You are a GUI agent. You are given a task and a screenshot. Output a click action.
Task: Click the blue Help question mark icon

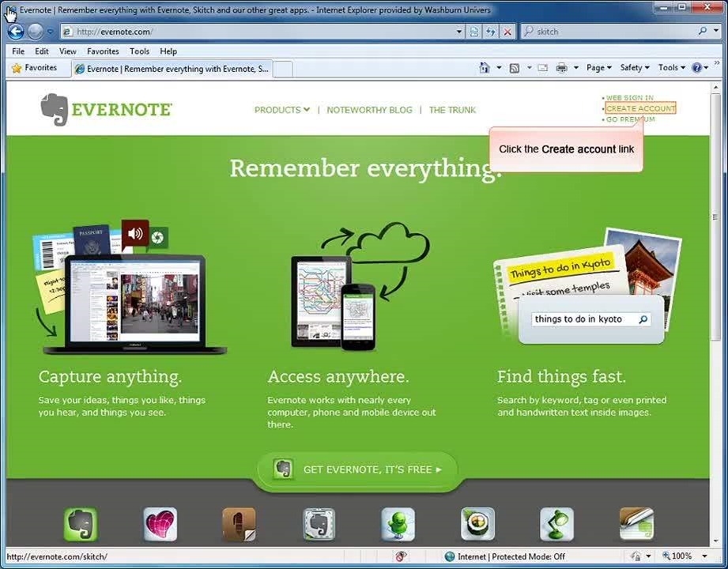pyautogui.click(x=697, y=68)
